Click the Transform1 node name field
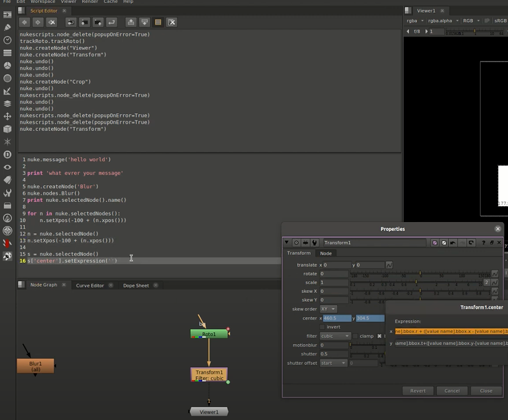 pos(374,242)
